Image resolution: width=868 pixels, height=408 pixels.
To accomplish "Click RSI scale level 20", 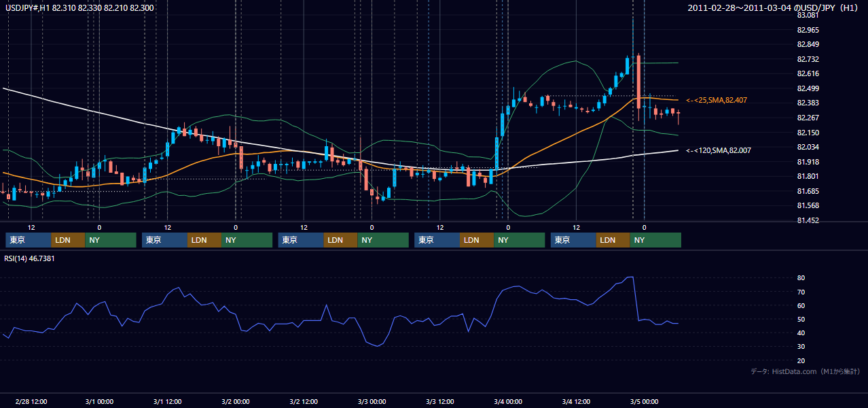I will click(801, 360).
